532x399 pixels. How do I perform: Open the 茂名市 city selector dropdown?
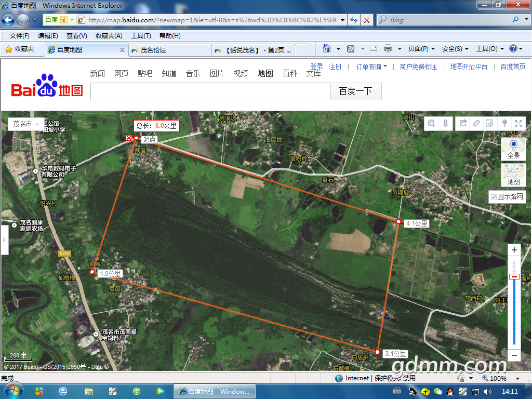26,124
